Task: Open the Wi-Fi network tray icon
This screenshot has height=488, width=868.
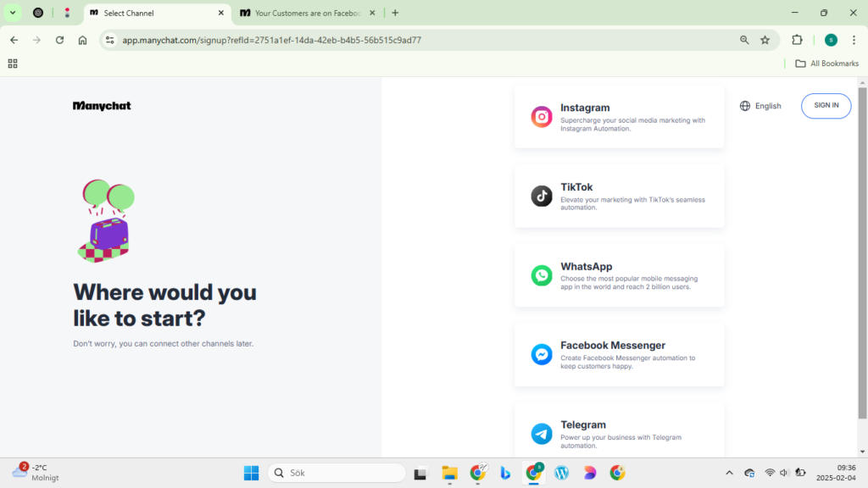Action: coord(770,473)
